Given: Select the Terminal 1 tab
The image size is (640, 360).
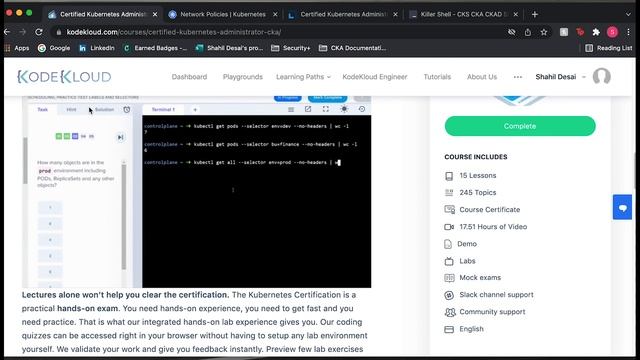Looking at the screenshot, I should click(163, 109).
